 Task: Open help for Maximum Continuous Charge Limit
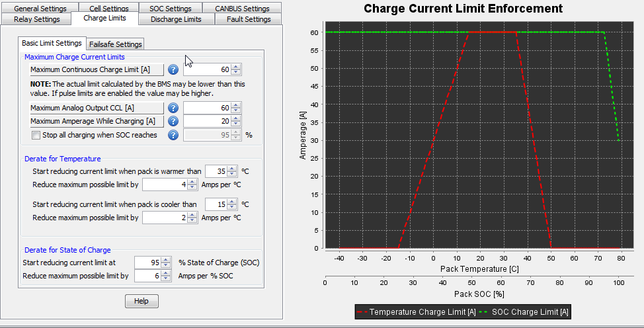pos(173,69)
